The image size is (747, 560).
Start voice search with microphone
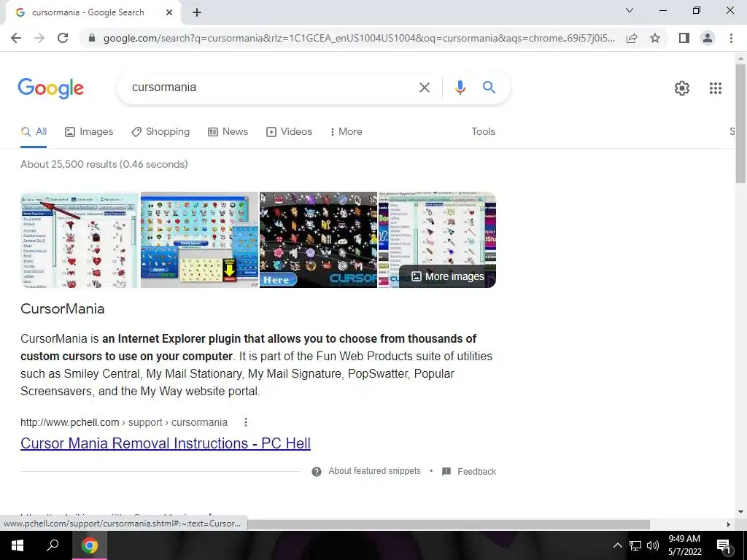point(460,87)
